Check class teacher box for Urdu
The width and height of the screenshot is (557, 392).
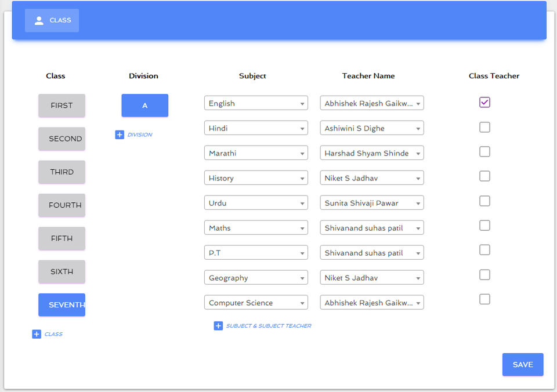[484, 201]
